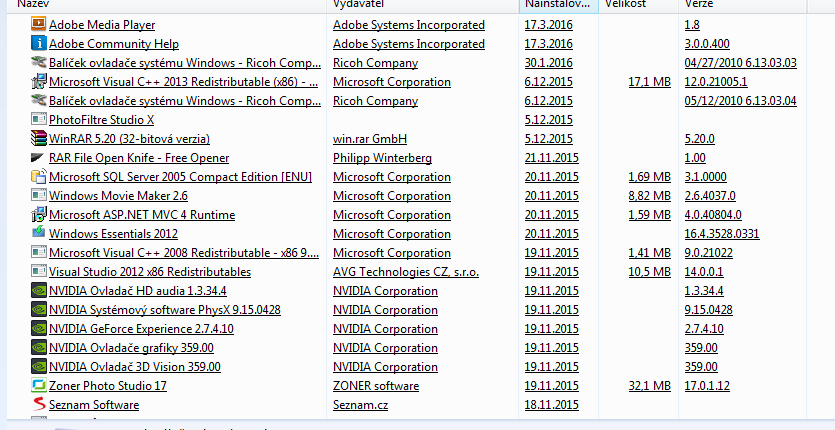Select the Adobe Community Help entry
835x430 pixels.
[114, 44]
